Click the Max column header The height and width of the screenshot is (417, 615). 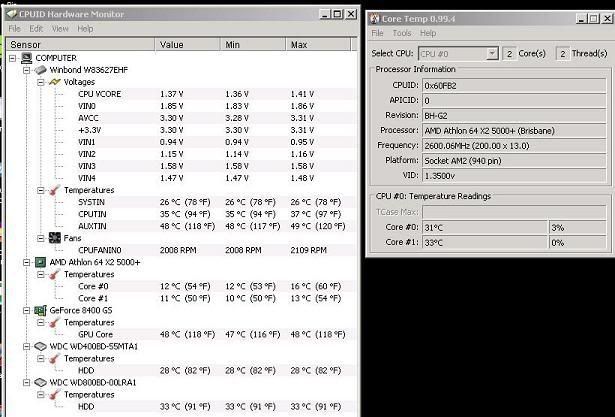[318, 45]
